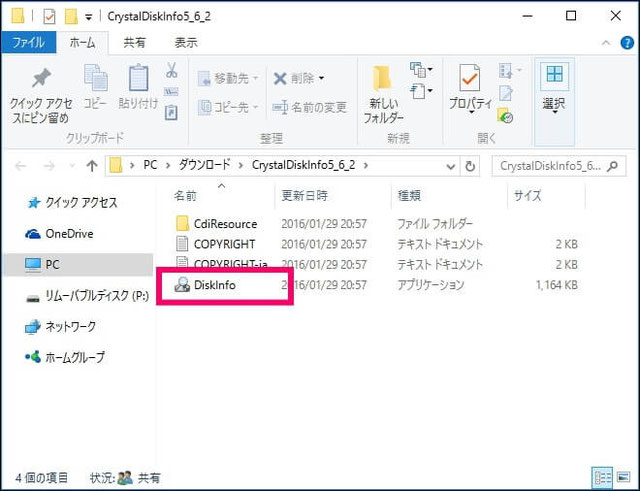The width and height of the screenshot is (640, 491).
Task: Open the Easy access icon dropdown
Action: (x=422, y=91)
